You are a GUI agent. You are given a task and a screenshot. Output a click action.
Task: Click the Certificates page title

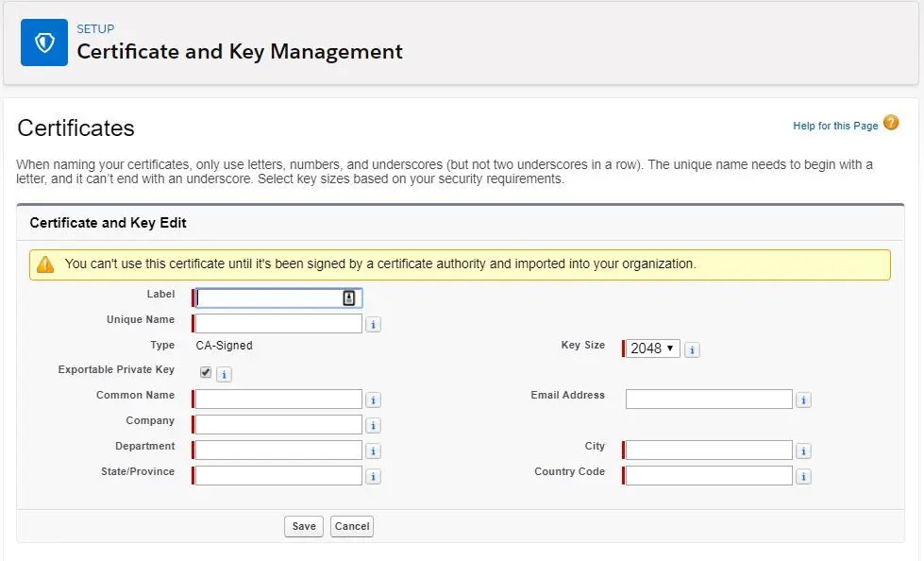[76, 128]
